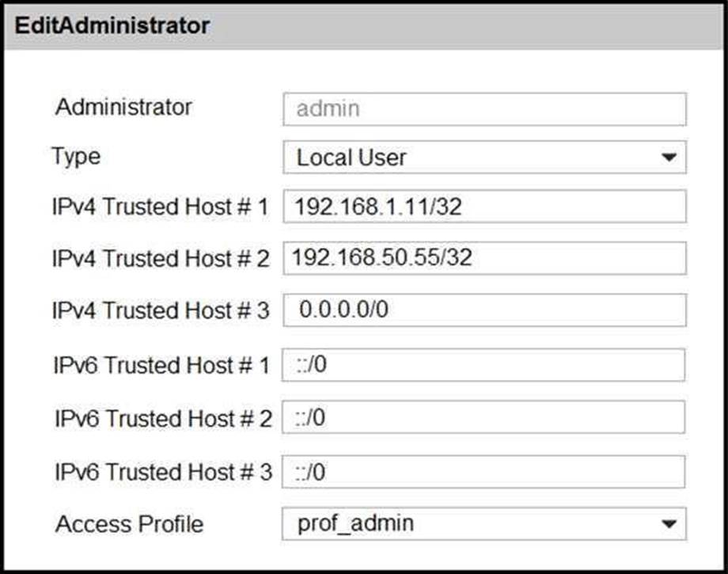Click the IPv4 Trusted Host # 1 input field

pyautogui.click(x=483, y=207)
